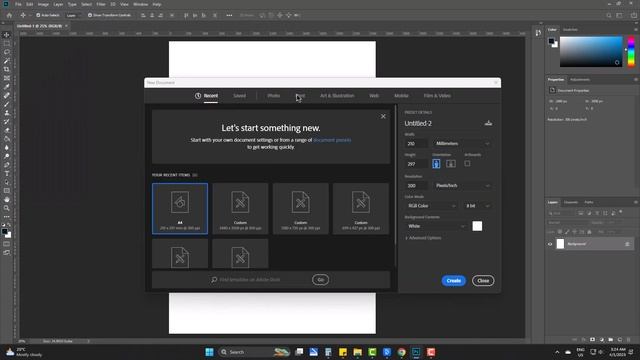Screen dimensions: 640x360
Task: Switch to the Channels panel tab
Action: 571,202
